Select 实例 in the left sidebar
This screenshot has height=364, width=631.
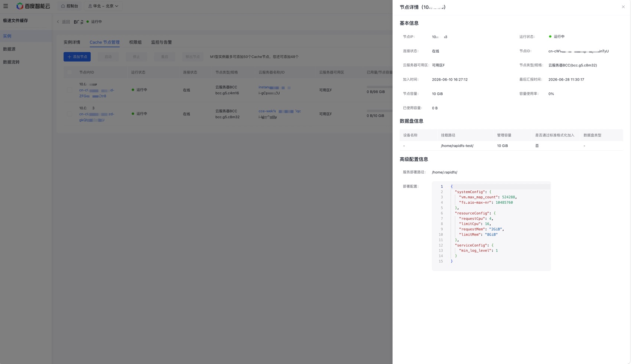pyautogui.click(x=26, y=36)
